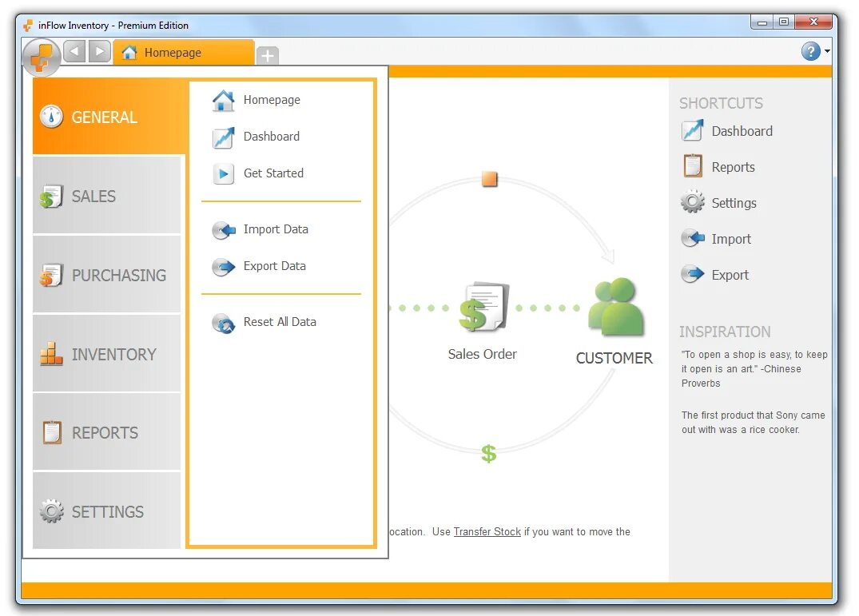Viewport: 859px width, 616px height.
Task: Maximize the inFlow Inventory window
Action: click(784, 22)
